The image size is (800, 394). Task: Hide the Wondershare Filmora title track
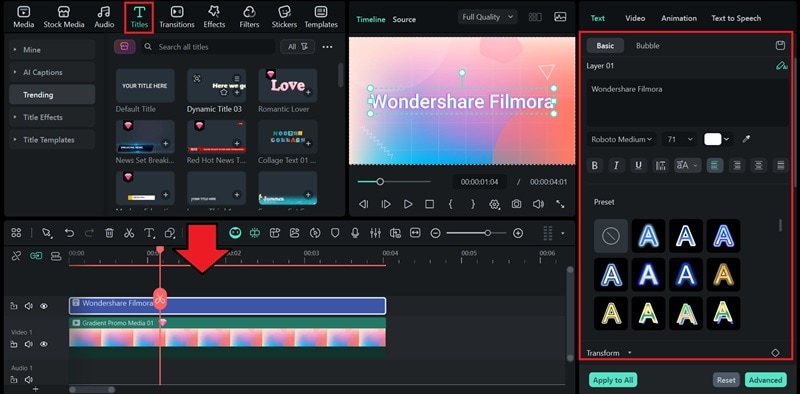(44, 306)
